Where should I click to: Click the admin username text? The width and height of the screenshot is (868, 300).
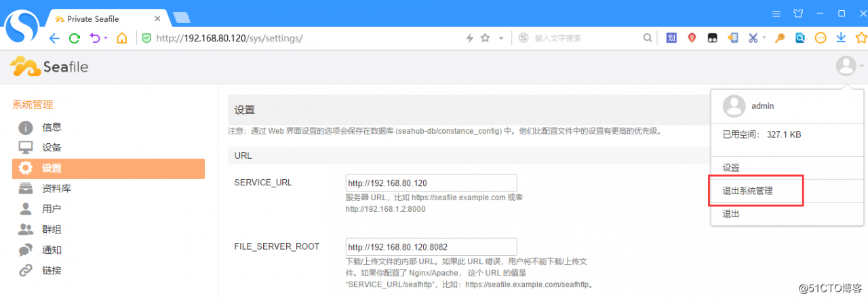point(763,107)
